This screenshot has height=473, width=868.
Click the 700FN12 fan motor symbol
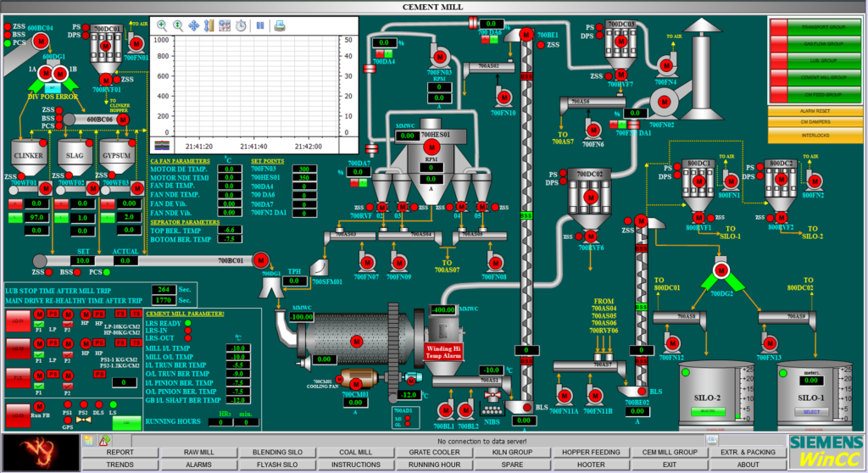(672, 342)
